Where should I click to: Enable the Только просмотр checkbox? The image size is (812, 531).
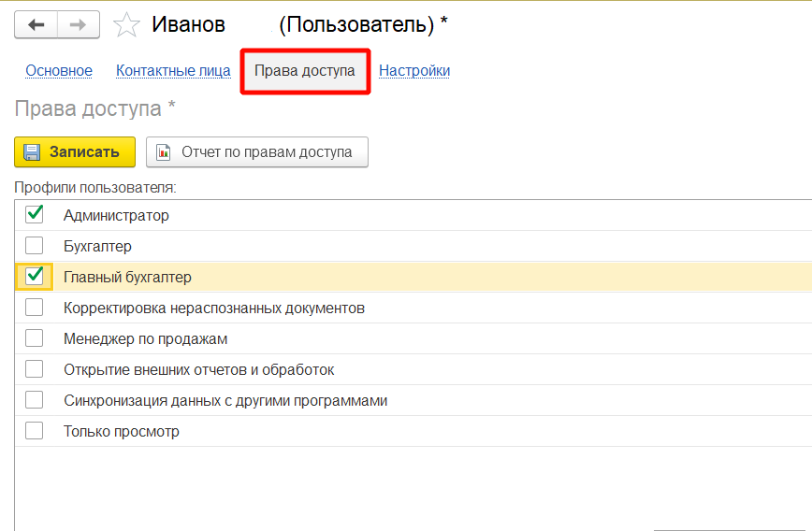(35, 431)
